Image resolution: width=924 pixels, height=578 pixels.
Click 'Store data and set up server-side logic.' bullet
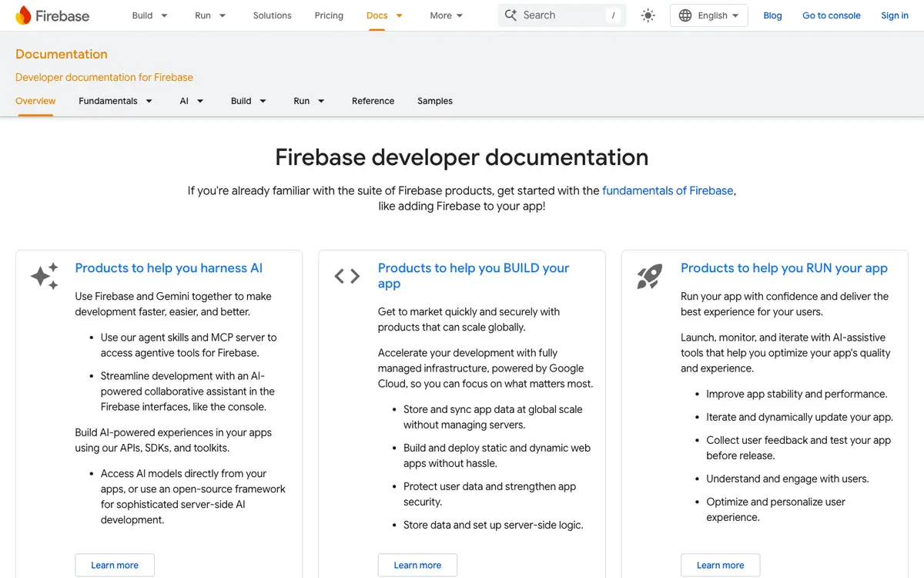(x=494, y=525)
